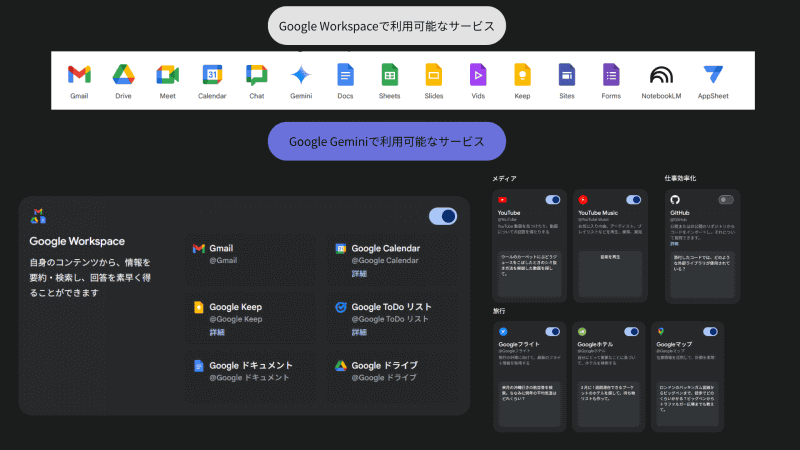Open 詳細 link under Google ToDo リスト
The width and height of the screenshot is (800, 450).
tap(359, 333)
